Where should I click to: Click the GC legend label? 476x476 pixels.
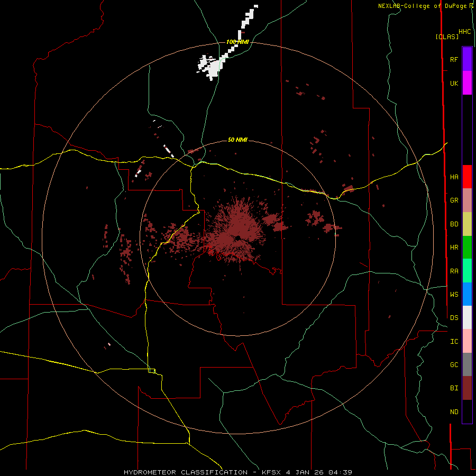pos(454,365)
